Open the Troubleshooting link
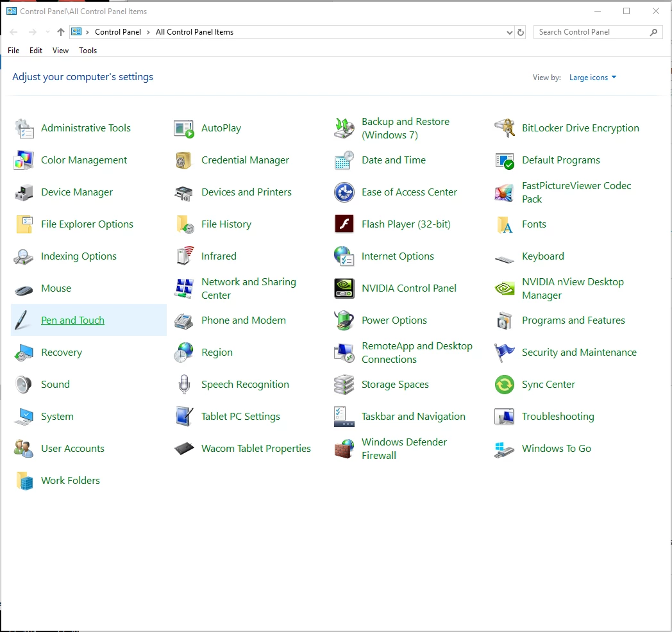This screenshot has width=672, height=632. pos(558,417)
